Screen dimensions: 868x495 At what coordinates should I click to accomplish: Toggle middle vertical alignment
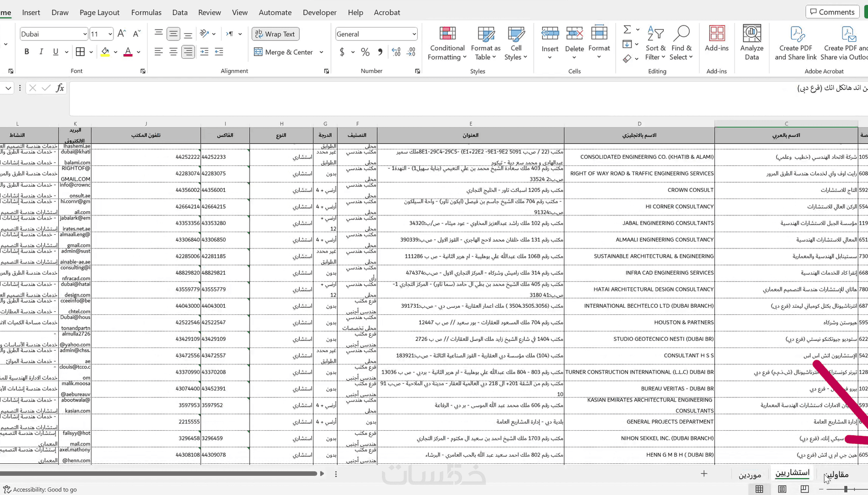click(x=174, y=34)
